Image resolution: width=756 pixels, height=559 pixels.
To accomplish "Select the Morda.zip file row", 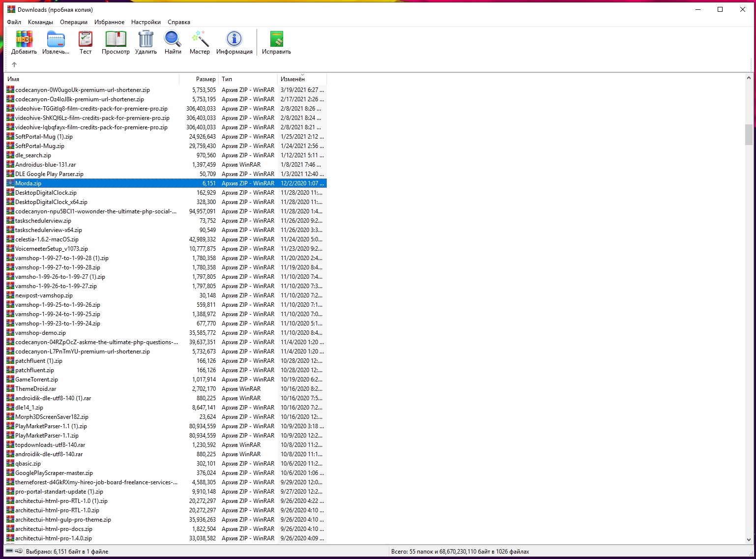I will point(166,183).
